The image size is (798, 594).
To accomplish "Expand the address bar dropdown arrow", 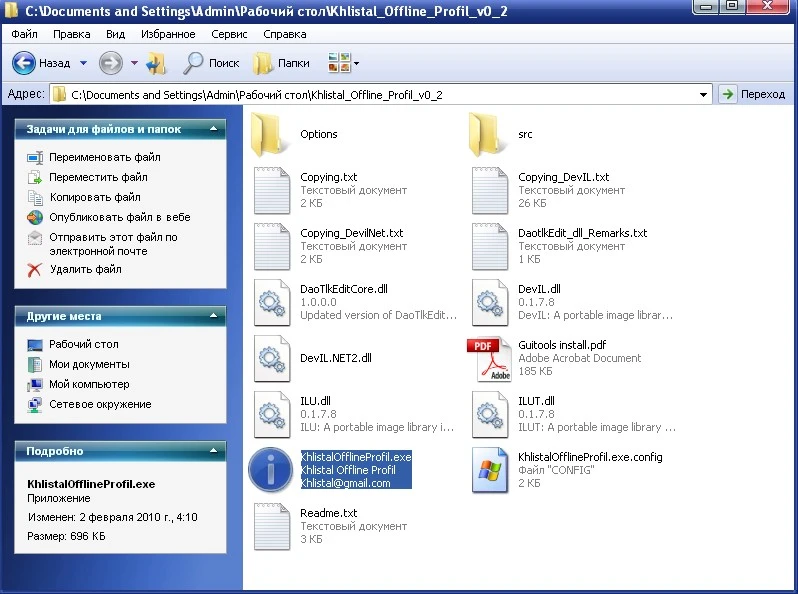I will (705, 94).
